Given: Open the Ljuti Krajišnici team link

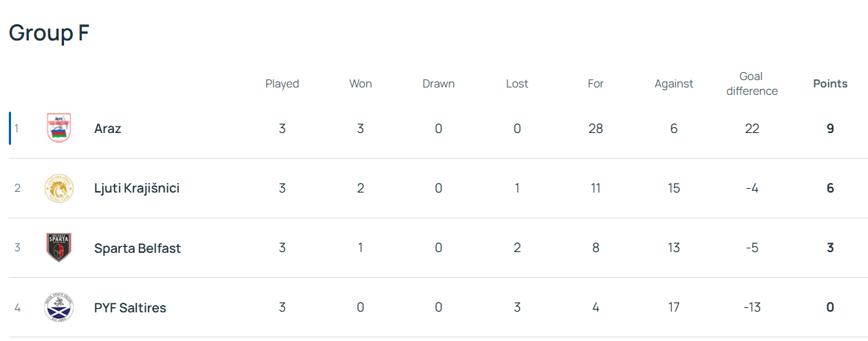Looking at the screenshot, I should coord(137,188).
